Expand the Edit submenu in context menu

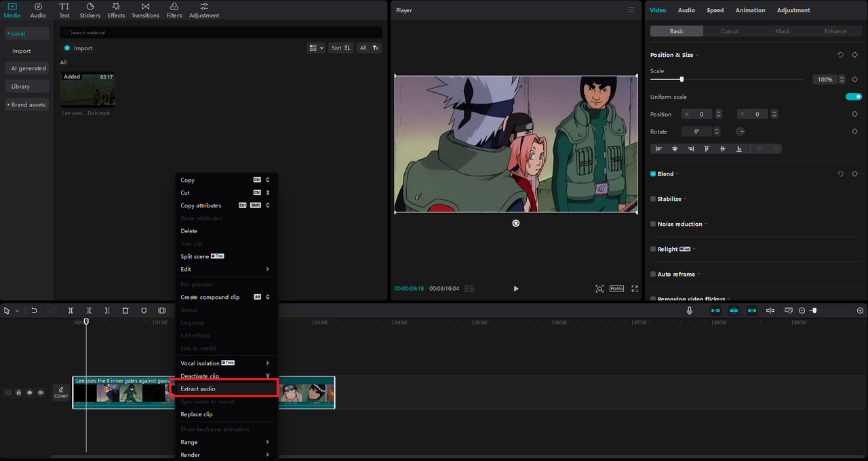click(226, 269)
